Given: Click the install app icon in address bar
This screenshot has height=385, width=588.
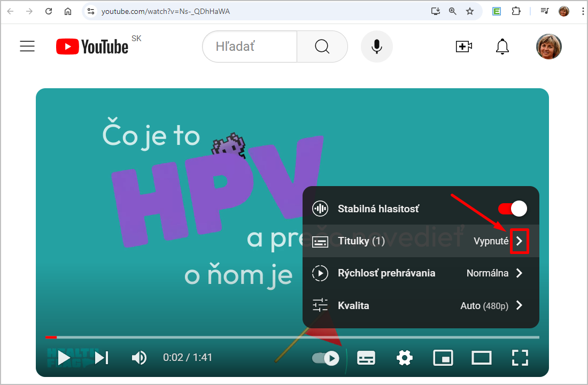Looking at the screenshot, I should point(435,11).
